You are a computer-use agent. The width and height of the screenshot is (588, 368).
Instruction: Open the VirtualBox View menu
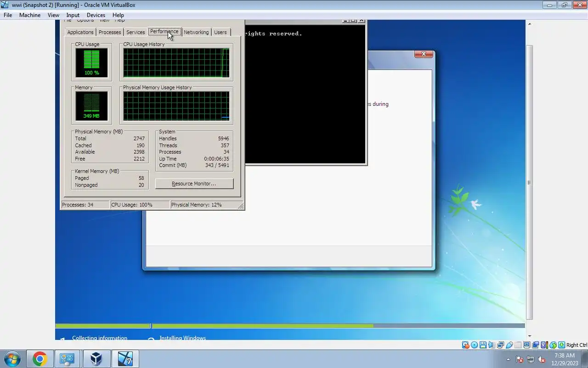click(x=53, y=15)
